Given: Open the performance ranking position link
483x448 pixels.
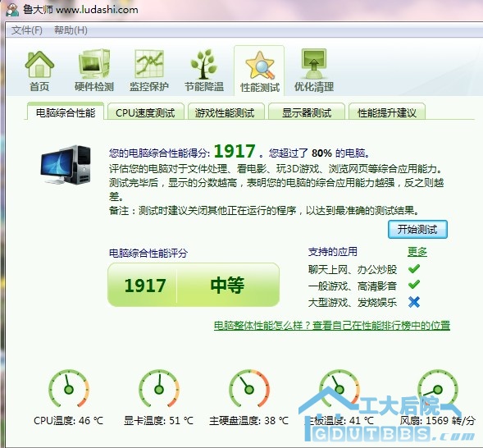Looking at the screenshot, I should point(332,326).
